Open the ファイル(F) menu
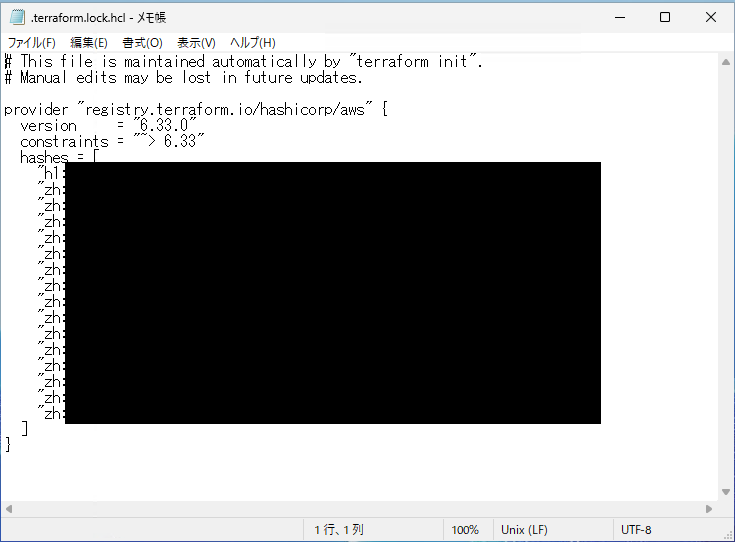The image size is (735, 542). point(32,43)
